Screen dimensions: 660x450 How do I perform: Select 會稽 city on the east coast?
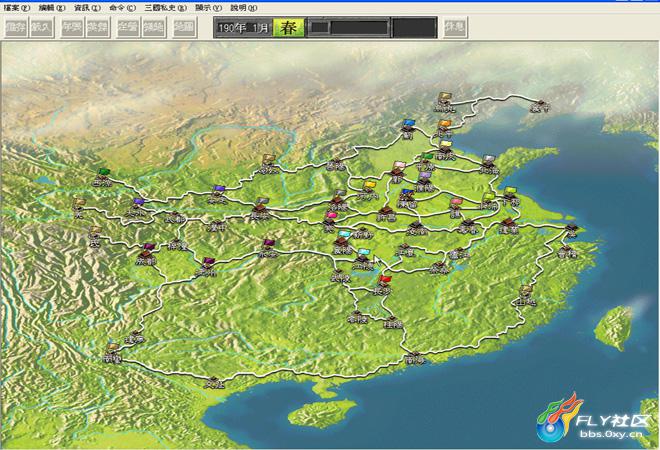coord(567,252)
